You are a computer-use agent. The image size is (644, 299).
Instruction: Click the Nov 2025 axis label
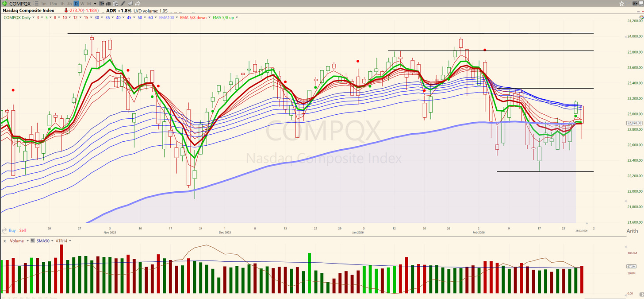110,232
